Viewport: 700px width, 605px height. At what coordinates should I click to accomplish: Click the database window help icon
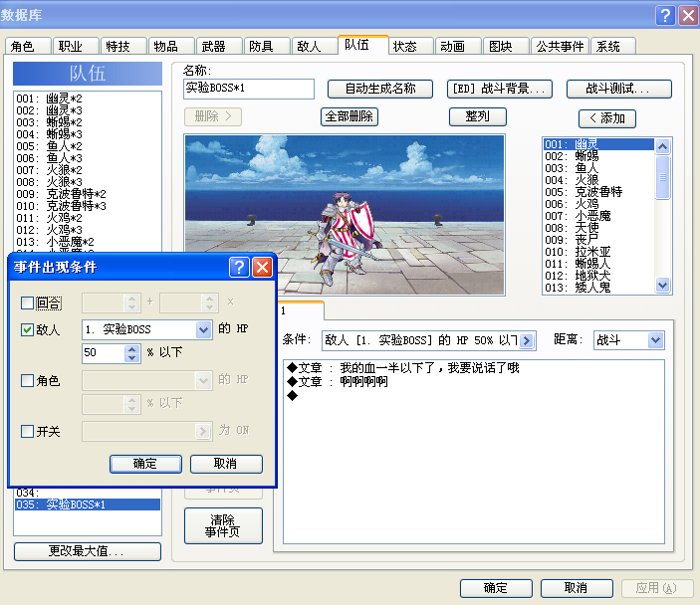(x=665, y=15)
